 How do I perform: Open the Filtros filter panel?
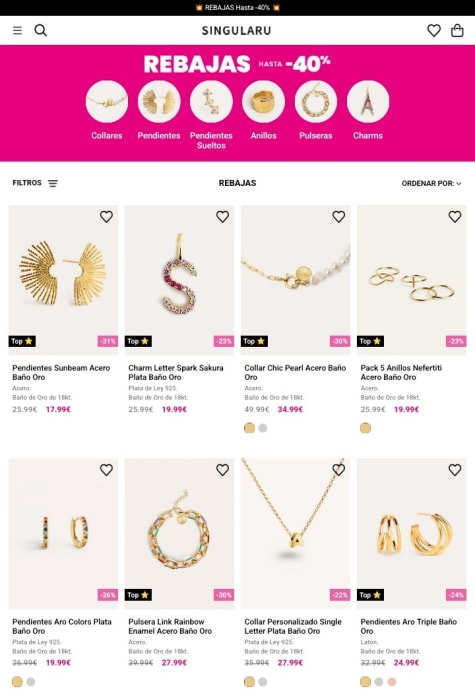35,183
